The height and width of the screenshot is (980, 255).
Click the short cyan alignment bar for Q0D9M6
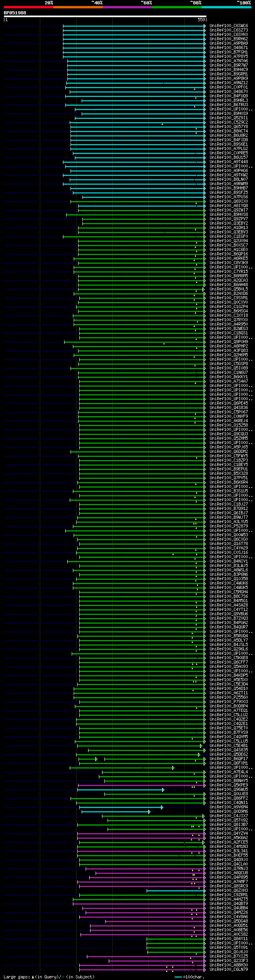coord(116,812)
